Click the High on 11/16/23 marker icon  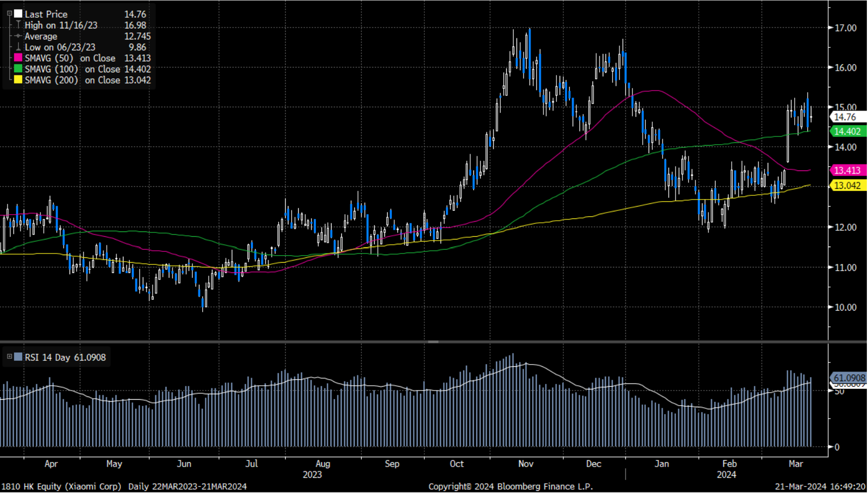click(x=18, y=25)
